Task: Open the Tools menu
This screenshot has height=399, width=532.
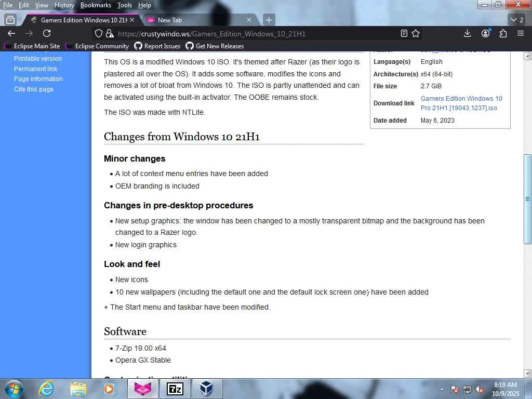Action: pyautogui.click(x=125, y=5)
